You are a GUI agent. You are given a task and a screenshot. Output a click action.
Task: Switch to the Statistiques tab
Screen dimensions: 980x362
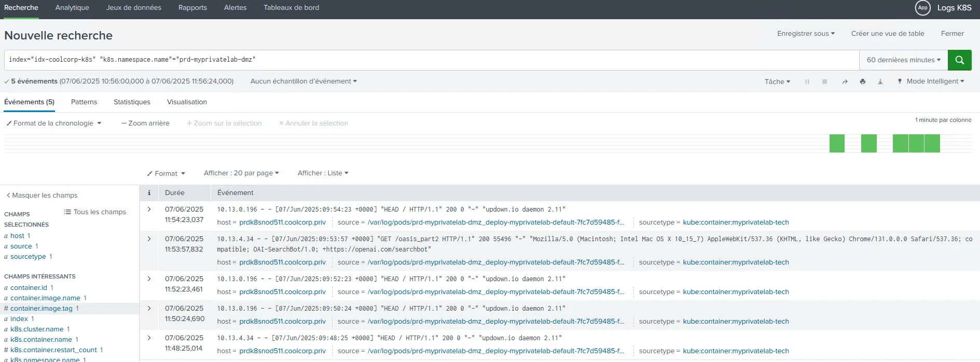132,102
